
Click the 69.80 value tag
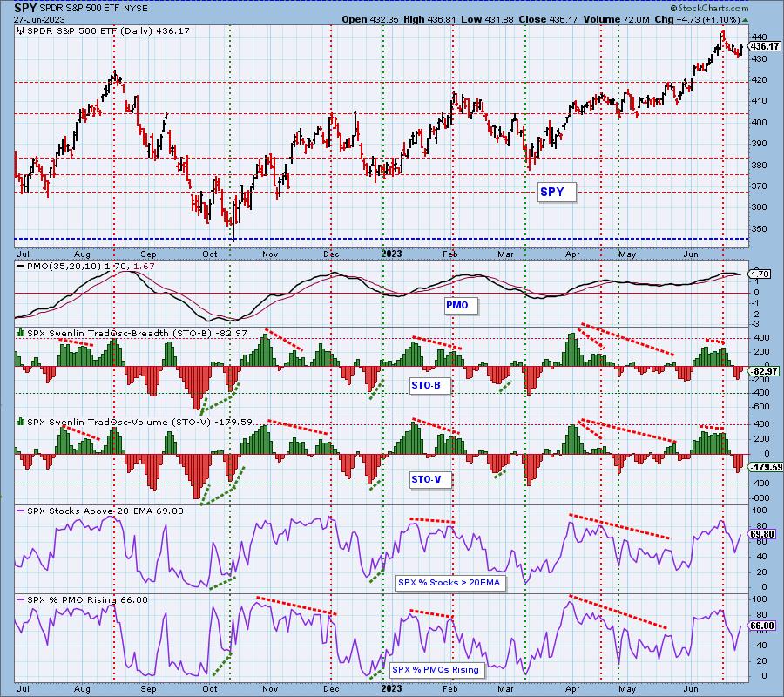click(762, 534)
